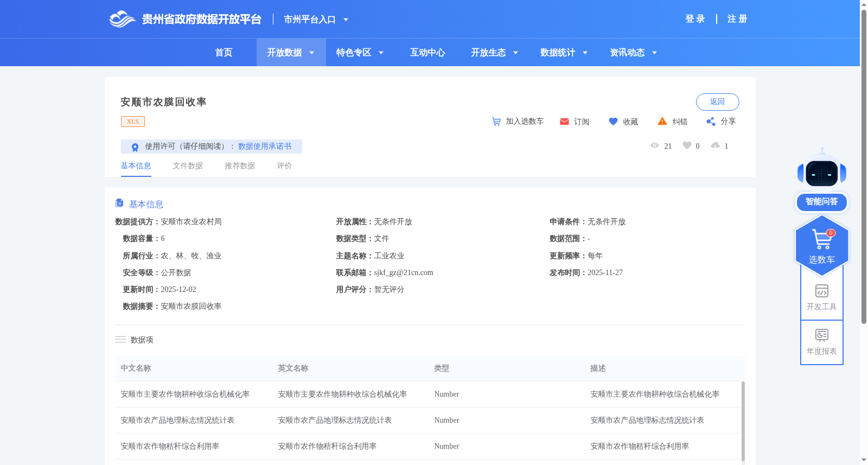Open 开发工具 code icon in sidebar
This screenshot has height=465, width=868.
[x=822, y=291]
